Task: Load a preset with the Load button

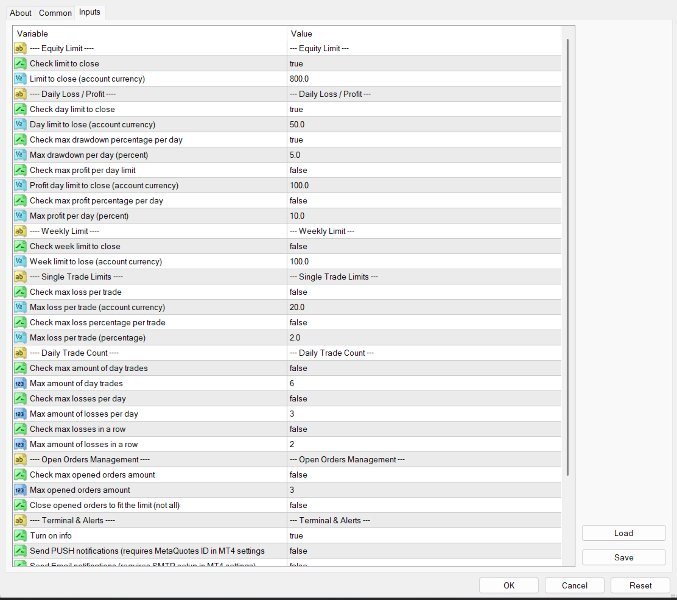Action: click(x=623, y=533)
